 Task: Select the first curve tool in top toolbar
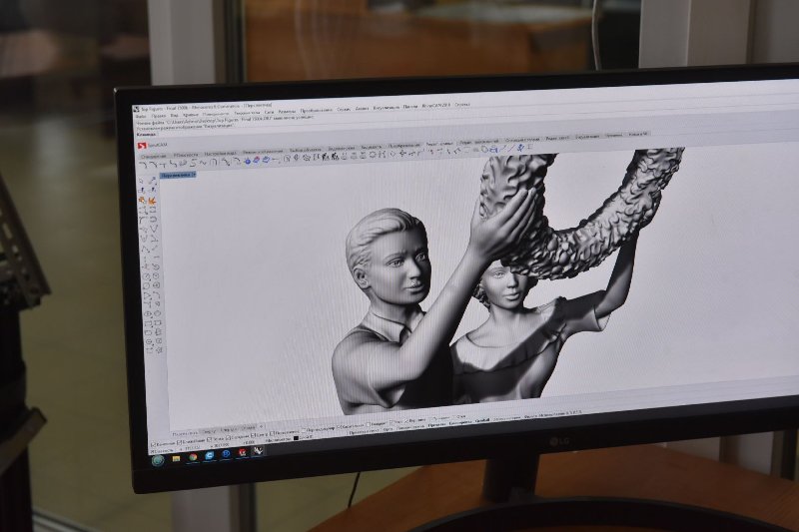[x=143, y=166]
